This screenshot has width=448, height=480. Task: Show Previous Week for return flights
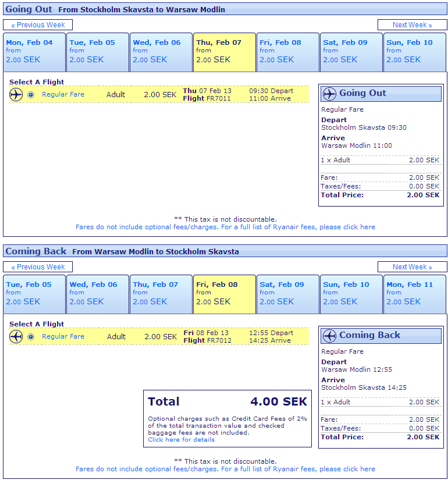38,267
